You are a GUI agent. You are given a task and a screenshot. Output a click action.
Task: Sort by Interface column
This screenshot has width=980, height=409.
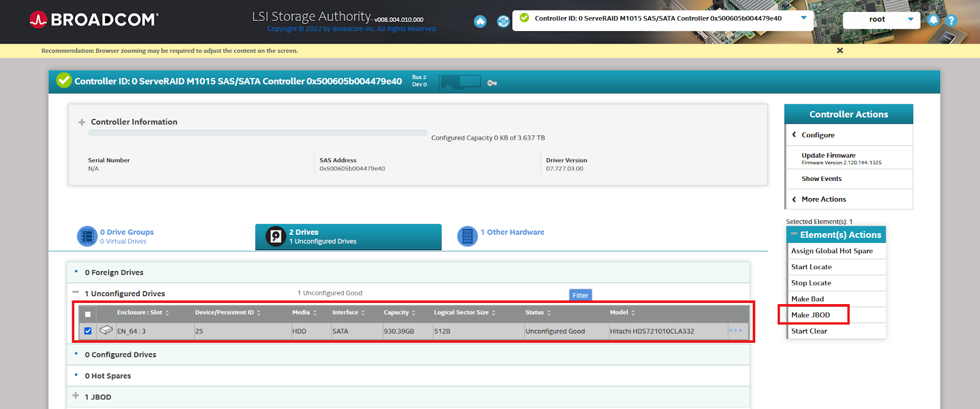tap(349, 313)
